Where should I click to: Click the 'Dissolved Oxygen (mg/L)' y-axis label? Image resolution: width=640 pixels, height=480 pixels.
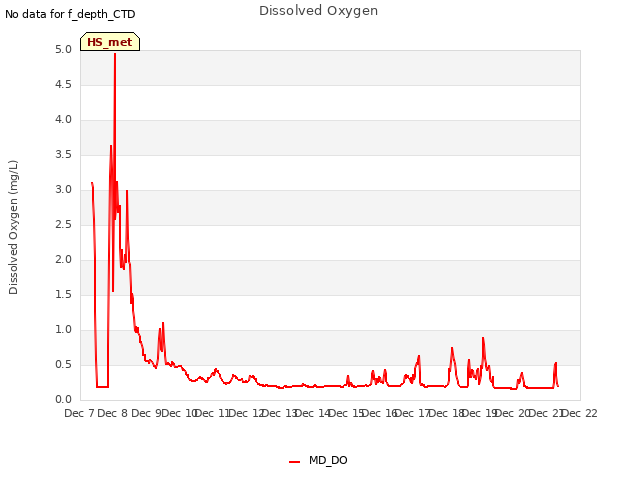(13, 227)
